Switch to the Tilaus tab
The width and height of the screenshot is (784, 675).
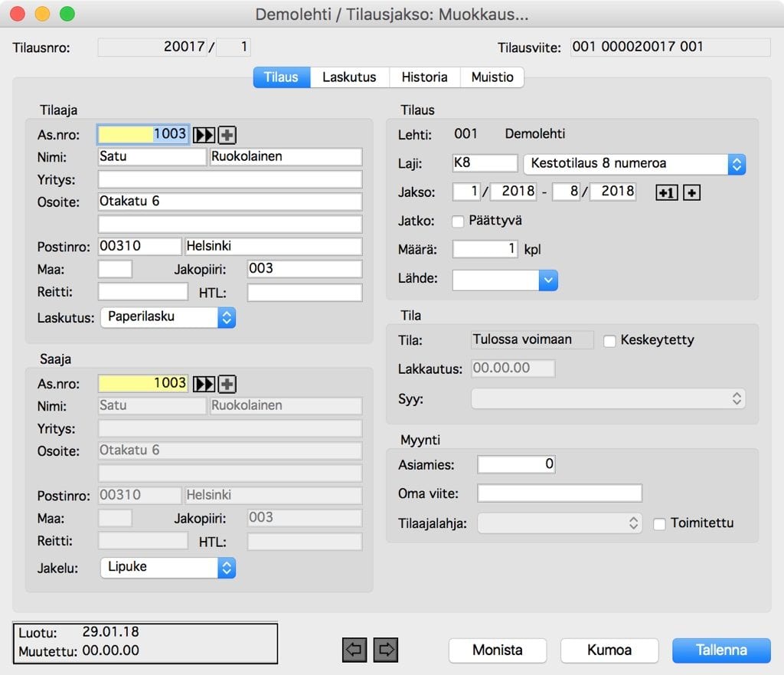(282, 77)
